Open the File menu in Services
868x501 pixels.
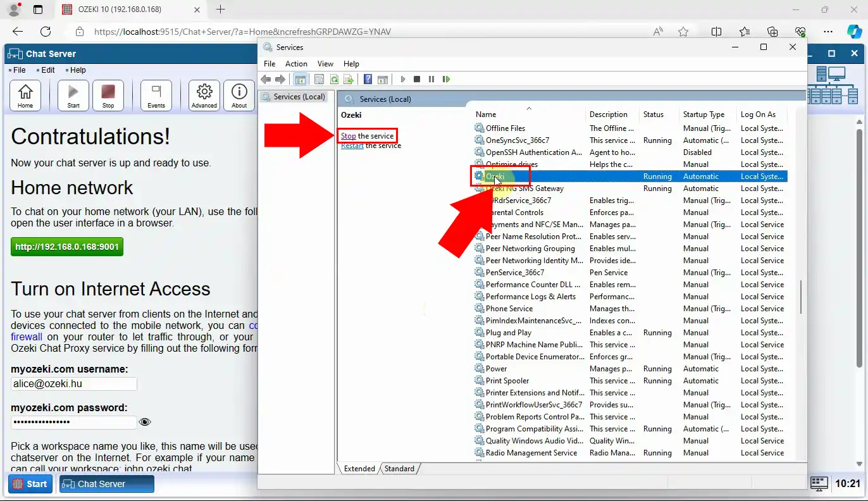click(270, 64)
